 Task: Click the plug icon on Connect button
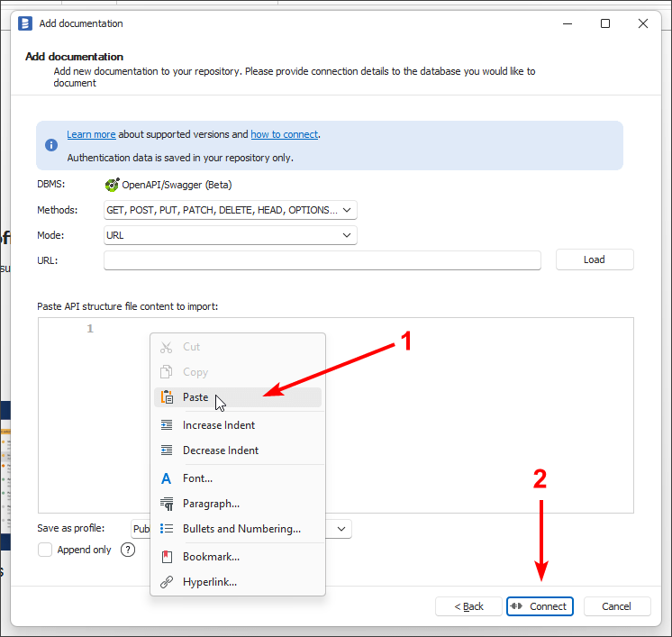point(516,606)
